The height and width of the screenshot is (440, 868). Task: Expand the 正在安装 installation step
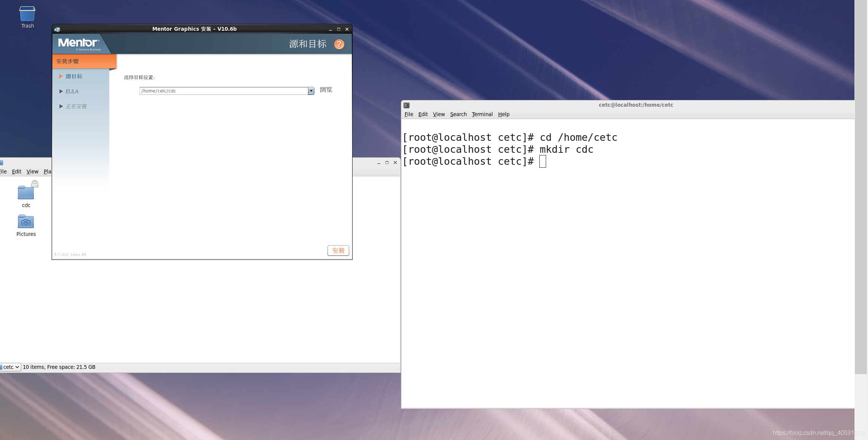pos(73,106)
